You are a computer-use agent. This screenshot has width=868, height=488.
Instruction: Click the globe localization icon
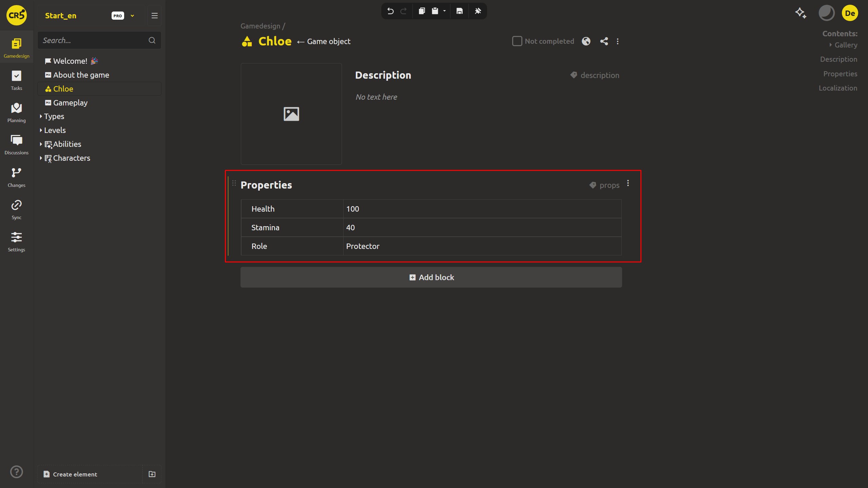click(586, 41)
